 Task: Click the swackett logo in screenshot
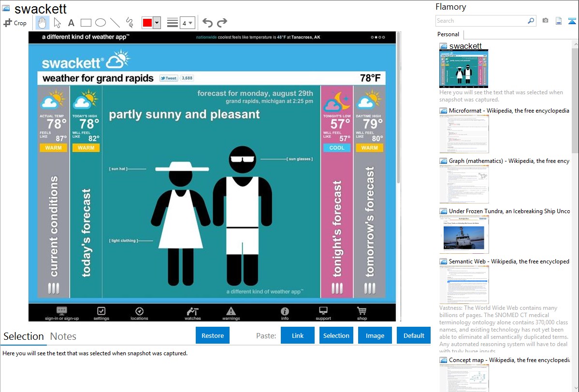[x=86, y=60]
